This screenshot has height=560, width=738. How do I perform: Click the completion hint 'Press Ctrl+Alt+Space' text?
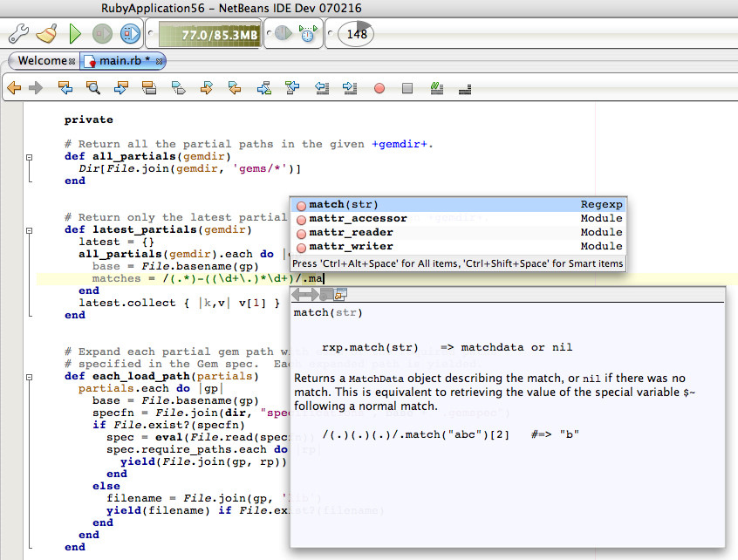(457, 263)
